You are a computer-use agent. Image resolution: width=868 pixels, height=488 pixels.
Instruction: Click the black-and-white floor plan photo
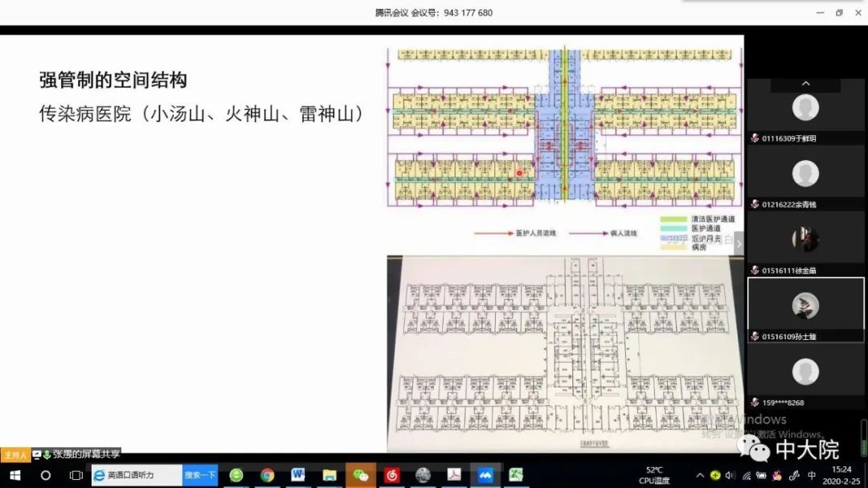pos(565,354)
